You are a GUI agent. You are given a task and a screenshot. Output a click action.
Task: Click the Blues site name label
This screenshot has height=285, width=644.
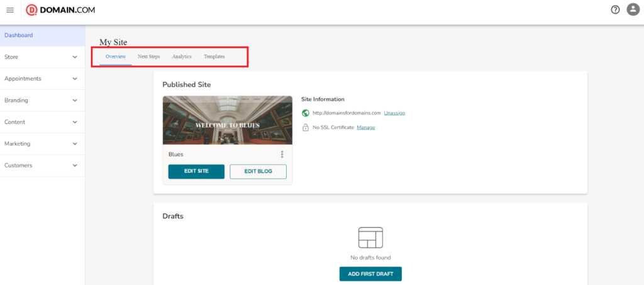[176, 154]
